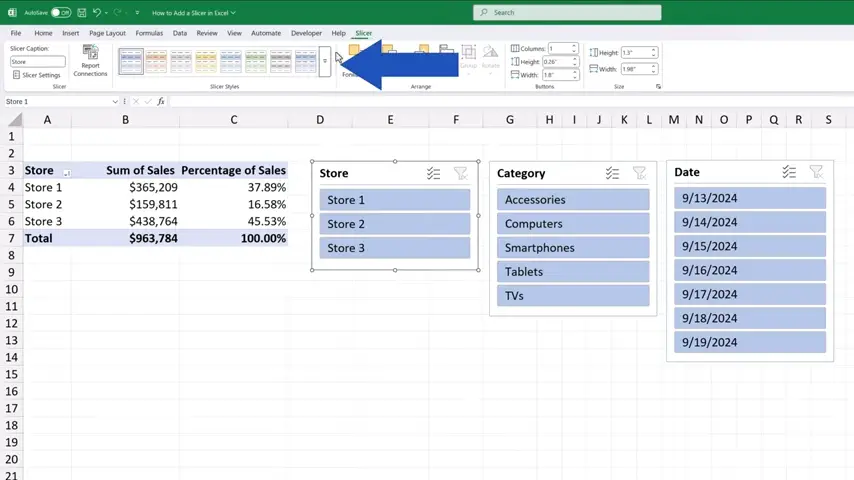Toggle the AutoSave switch

(x=60, y=13)
